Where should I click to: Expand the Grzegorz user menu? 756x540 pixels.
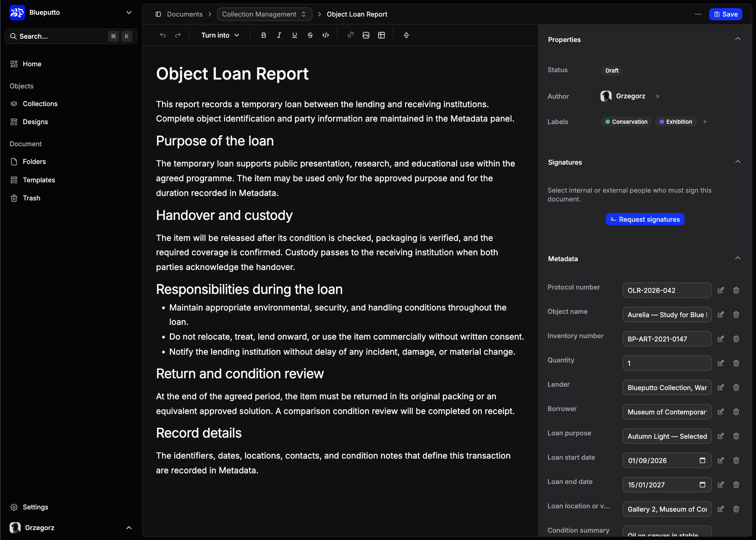coord(129,528)
